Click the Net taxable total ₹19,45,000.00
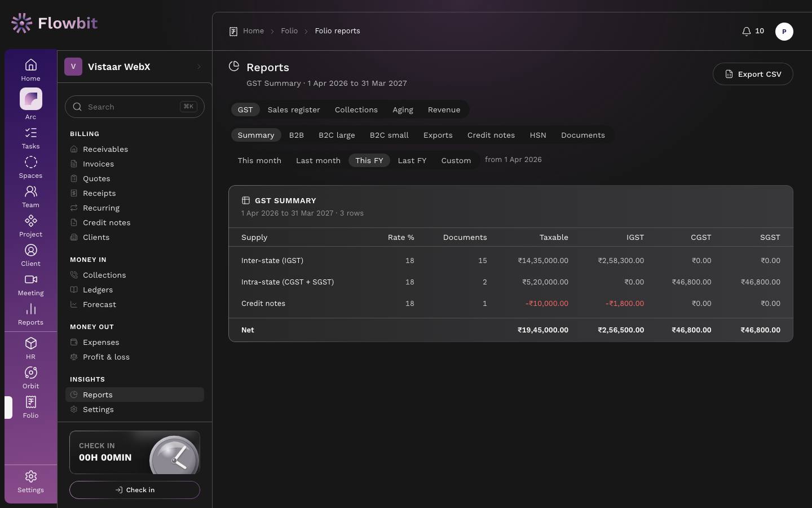 coord(543,330)
